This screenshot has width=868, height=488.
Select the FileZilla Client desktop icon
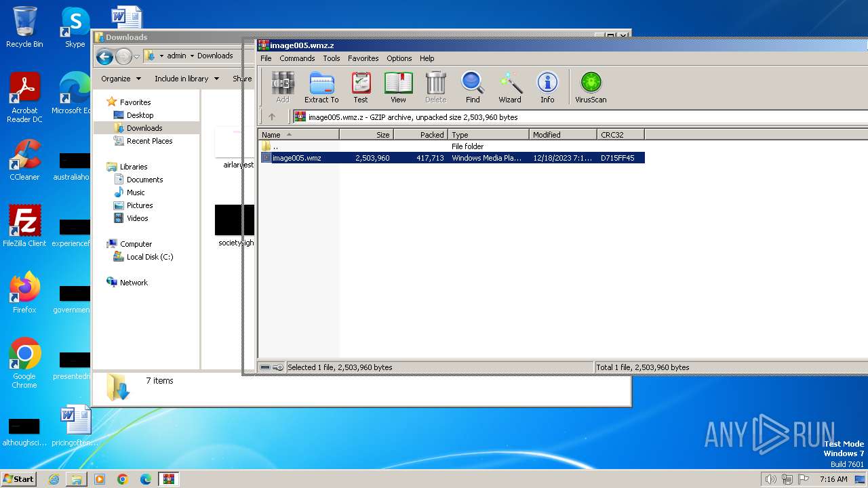(24, 226)
